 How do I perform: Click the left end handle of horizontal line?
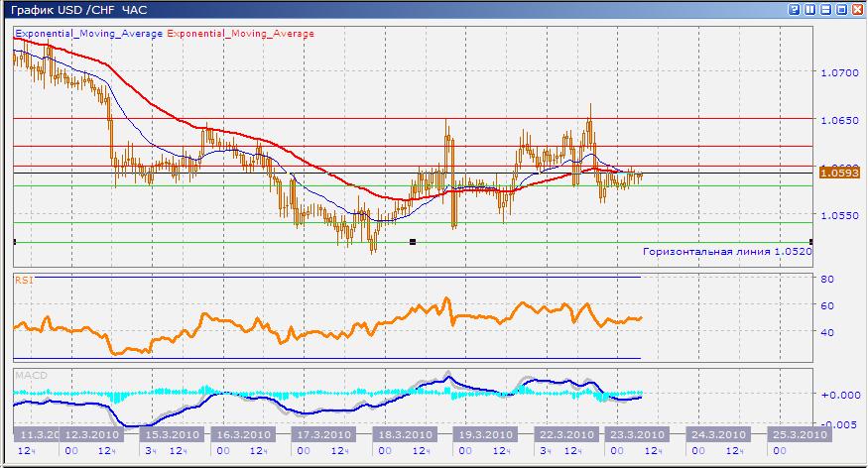14,242
